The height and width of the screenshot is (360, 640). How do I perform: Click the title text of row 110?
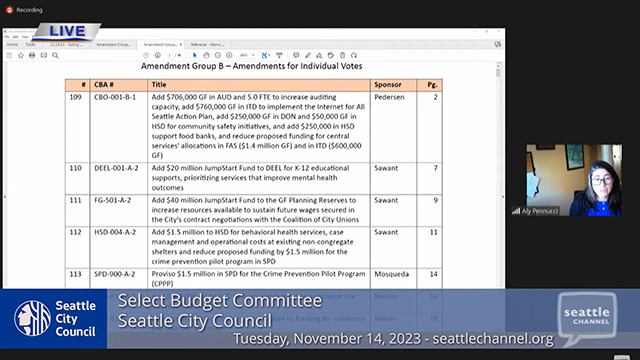(250, 178)
